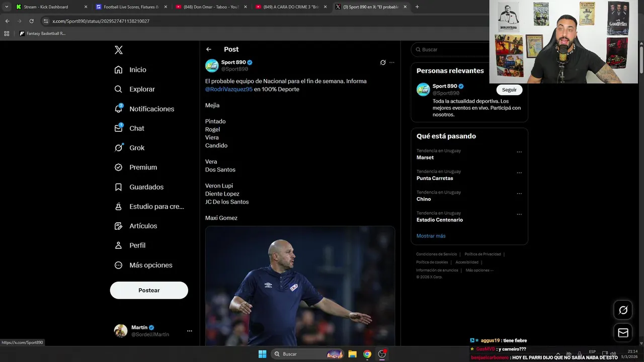Open new browser tab with plus
Image resolution: width=644 pixels, height=362 pixels.
pyautogui.click(x=417, y=7)
